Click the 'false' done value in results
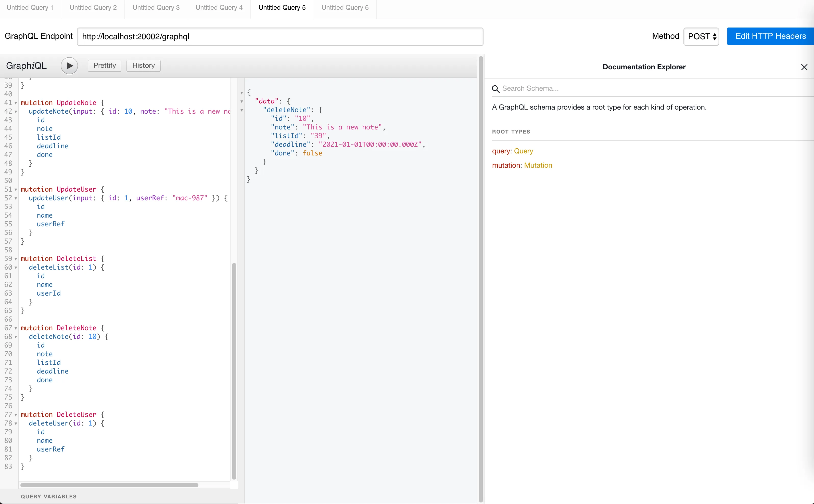This screenshot has height=504, width=814. 312,153
